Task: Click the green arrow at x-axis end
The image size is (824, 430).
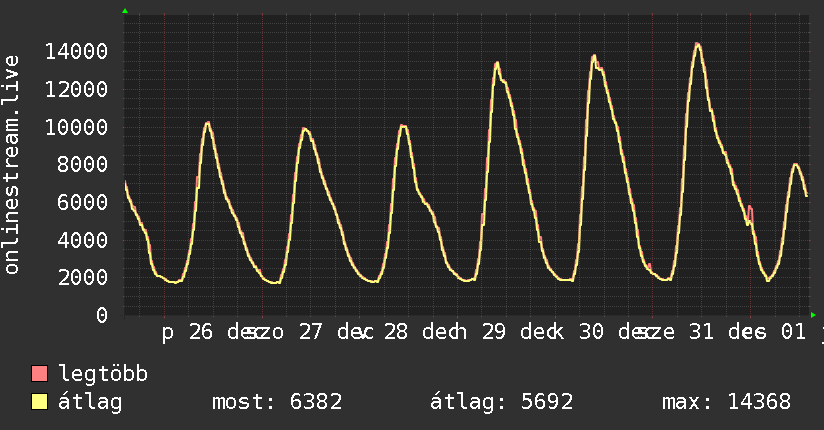Action: pyautogui.click(x=813, y=315)
